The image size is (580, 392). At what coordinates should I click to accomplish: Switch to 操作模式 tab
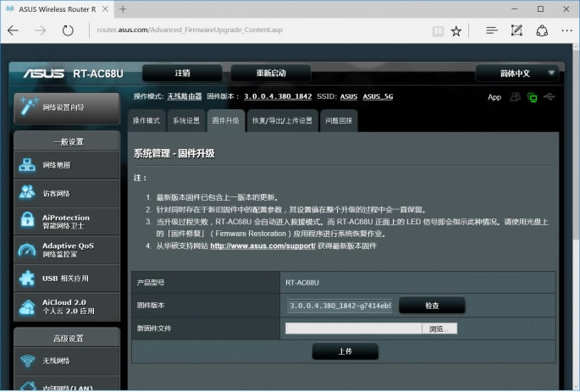146,120
